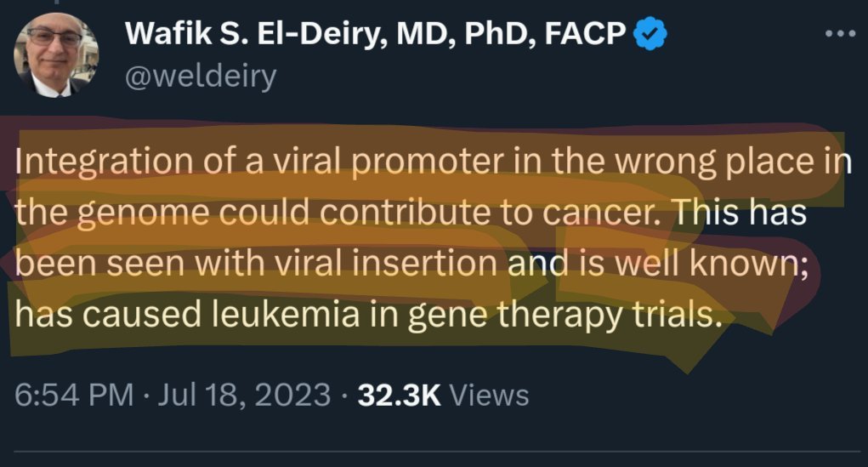The height and width of the screenshot is (467, 868).
Task: Open the 32.3K view count
Action: click(398, 395)
